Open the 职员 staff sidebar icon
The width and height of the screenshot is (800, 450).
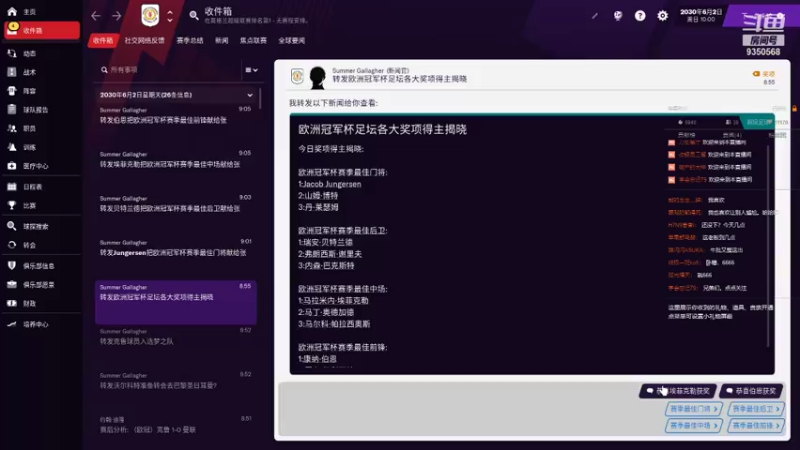[x=12, y=128]
